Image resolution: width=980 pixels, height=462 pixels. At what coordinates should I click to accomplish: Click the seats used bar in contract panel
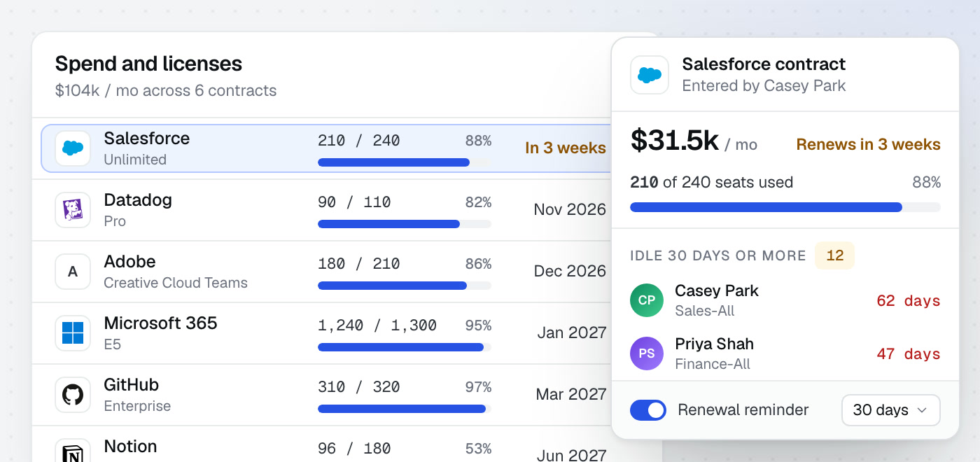click(x=785, y=207)
